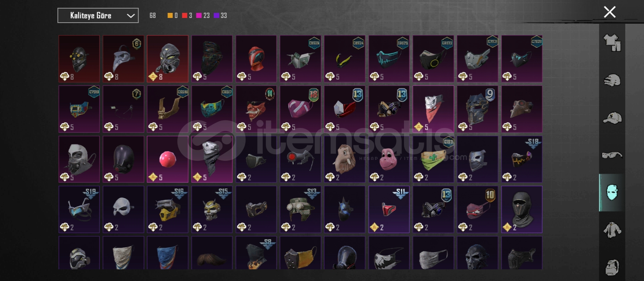Choose the S11 red mask item
644x281 pixels.
pos(389,209)
